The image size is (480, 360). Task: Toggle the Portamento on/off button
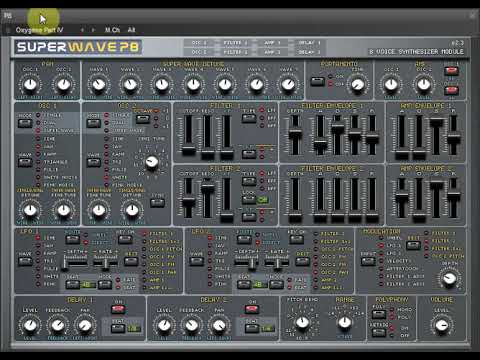click(317, 81)
